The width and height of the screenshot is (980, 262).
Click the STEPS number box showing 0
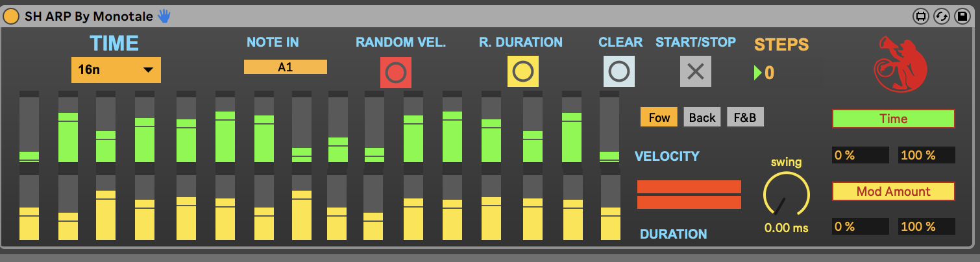[x=769, y=73]
